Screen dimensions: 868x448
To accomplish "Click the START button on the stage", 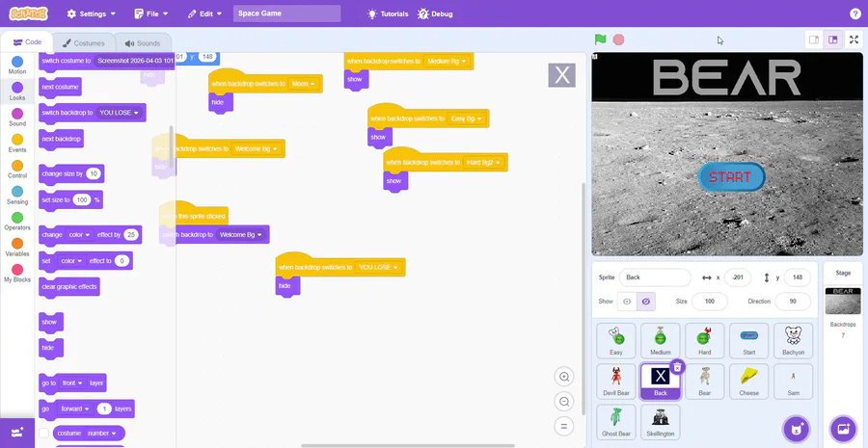I will click(731, 177).
